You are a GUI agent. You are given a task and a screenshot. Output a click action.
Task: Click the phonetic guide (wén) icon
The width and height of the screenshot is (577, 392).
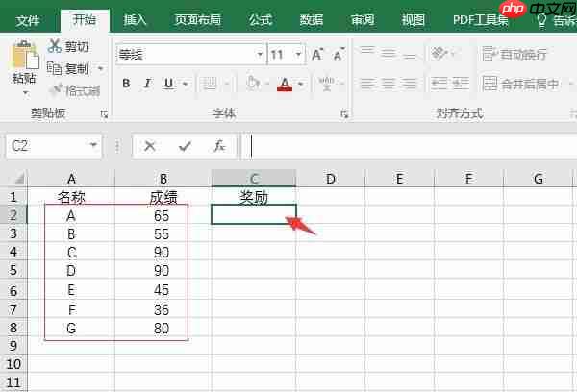coord(326,84)
